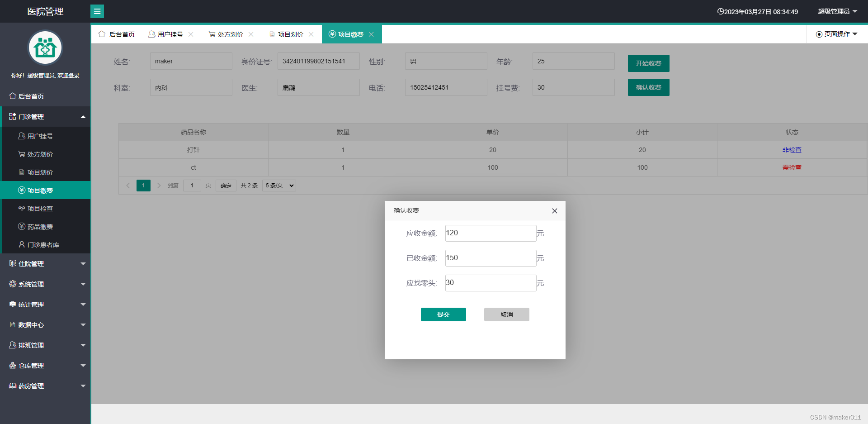The width and height of the screenshot is (868, 424).
Task: Click the cart icon in 处方划价 tab
Action: tap(212, 34)
